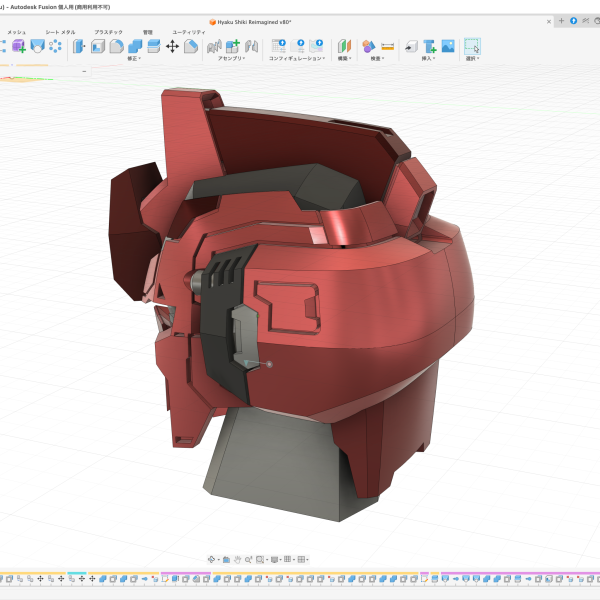Open the 構築 dropdown menu
This screenshot has width=600, height=600.
[x=344, y=59]
